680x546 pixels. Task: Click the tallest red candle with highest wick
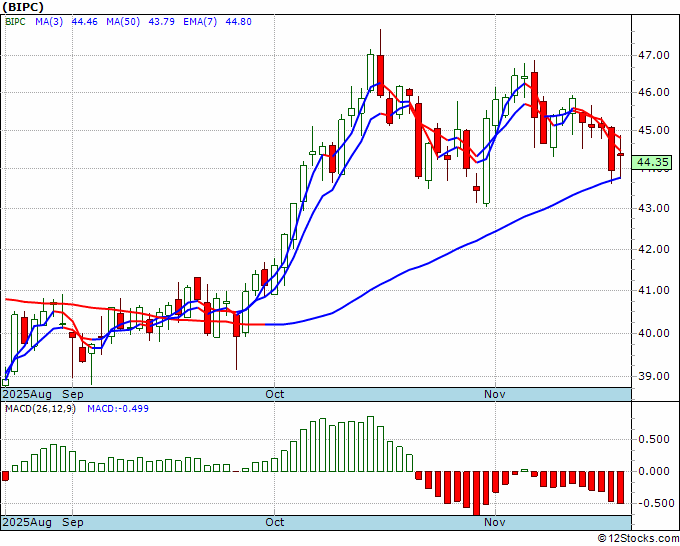pyautogui.click(x=380, y=75)
